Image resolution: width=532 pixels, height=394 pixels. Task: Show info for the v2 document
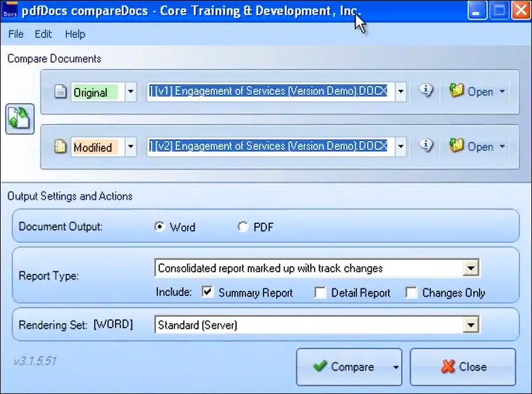coord(426,145)
